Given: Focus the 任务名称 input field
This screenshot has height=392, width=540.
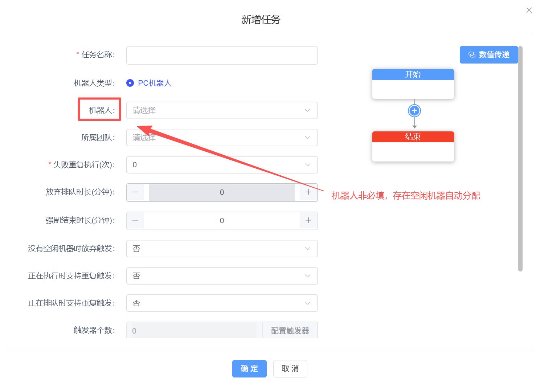Looking at the screenshot, I should point(222,55).
